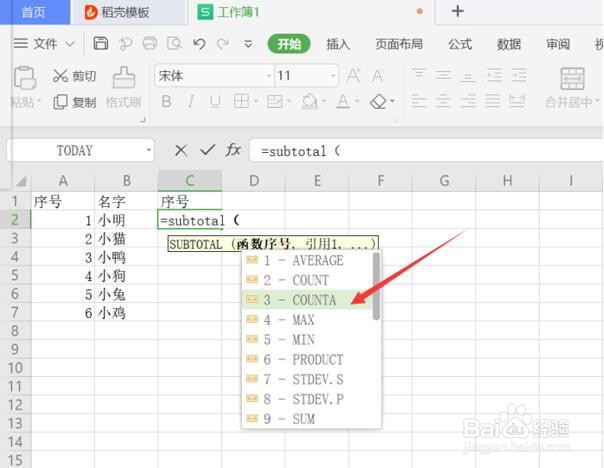604x468 pixels.
Task: Click the print icon
Action: click(x=150, y=44)
